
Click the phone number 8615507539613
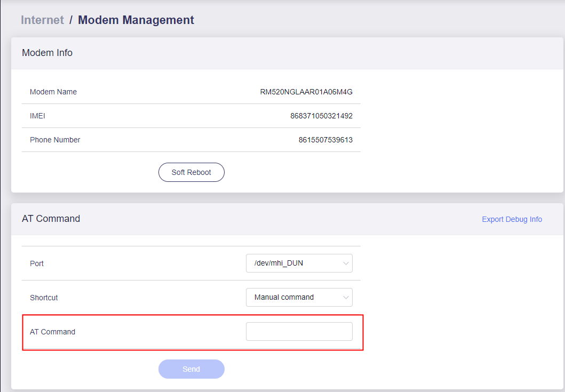(325, 140)
